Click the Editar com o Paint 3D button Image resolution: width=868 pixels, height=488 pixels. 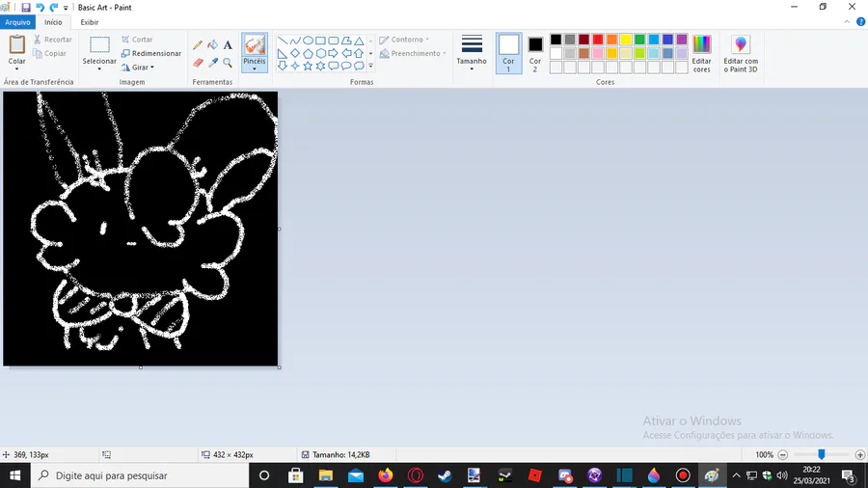pos(741,54)
